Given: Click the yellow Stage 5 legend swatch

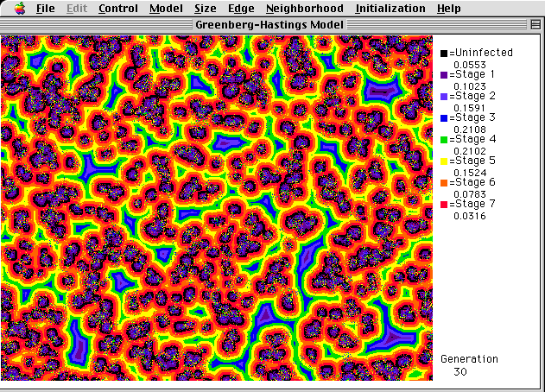Looking at the screenshot, I should (444, 161).
